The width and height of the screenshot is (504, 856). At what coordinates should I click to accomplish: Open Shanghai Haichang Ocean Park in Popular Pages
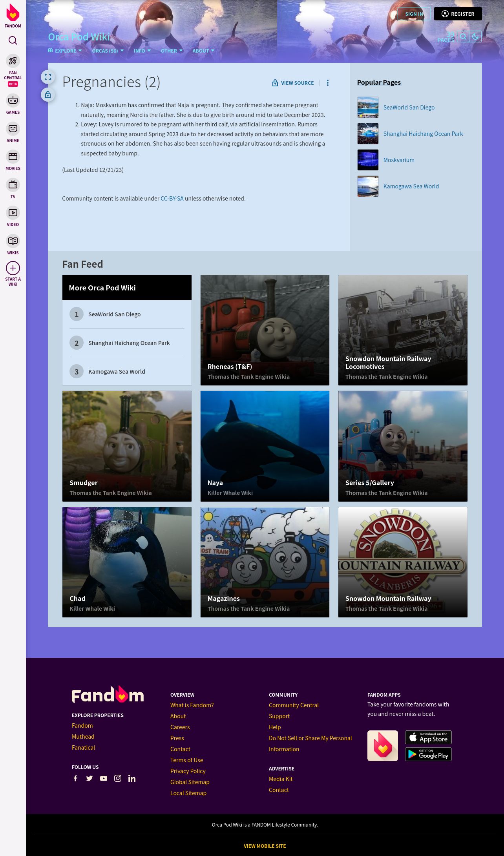coord(423,134)
